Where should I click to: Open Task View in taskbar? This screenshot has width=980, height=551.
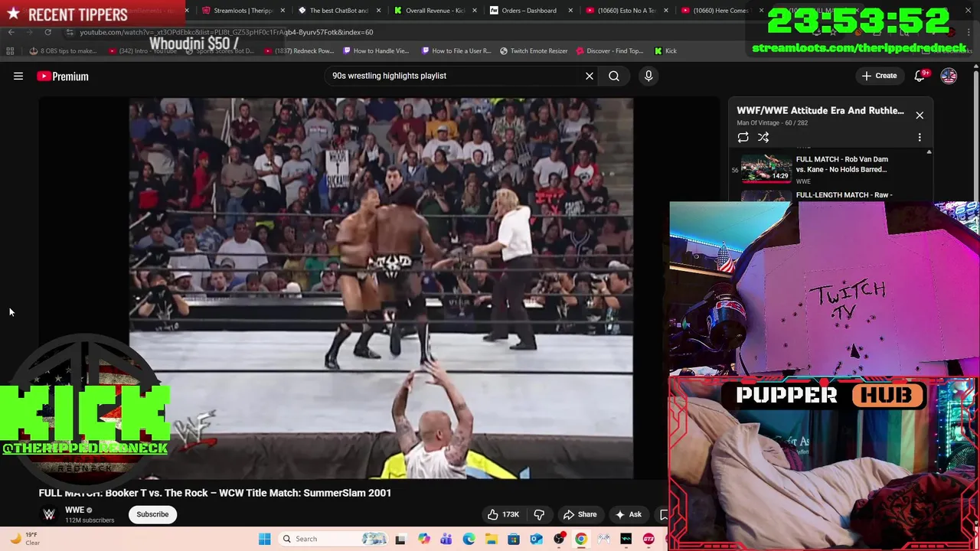click(x=400, y=539)
